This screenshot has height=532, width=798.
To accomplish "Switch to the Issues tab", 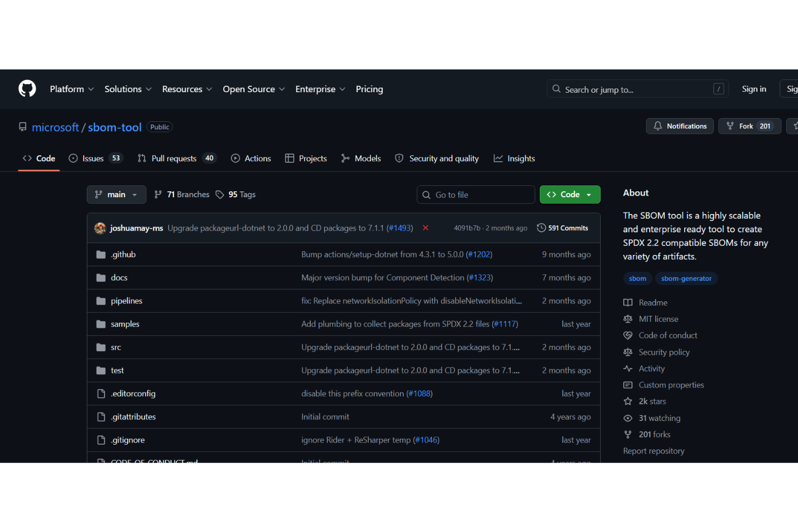I will click(96, 158).
